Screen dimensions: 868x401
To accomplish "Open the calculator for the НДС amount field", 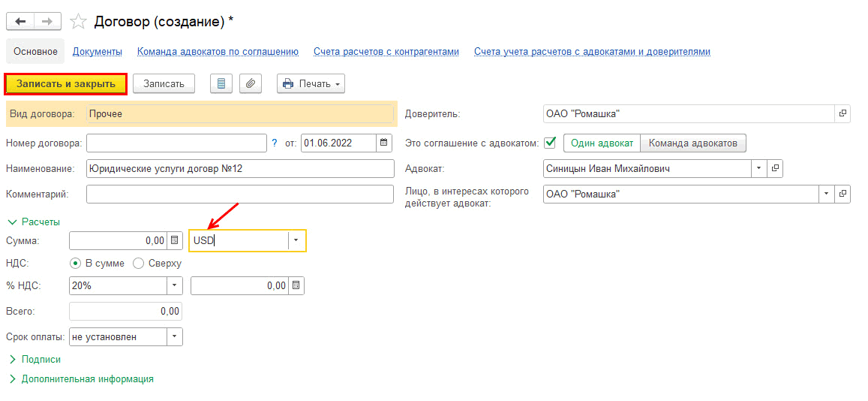I will (296, 285).
